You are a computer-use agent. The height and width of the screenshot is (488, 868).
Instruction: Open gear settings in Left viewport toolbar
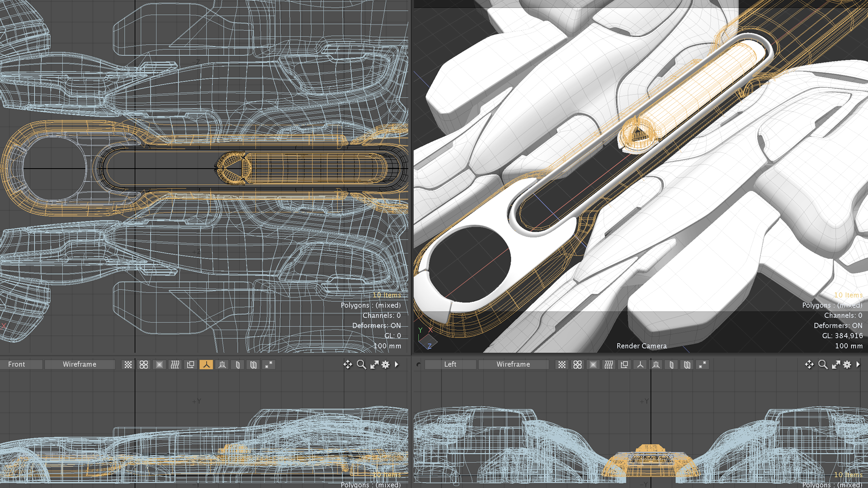pyautogui.click(x=847, y=365)
